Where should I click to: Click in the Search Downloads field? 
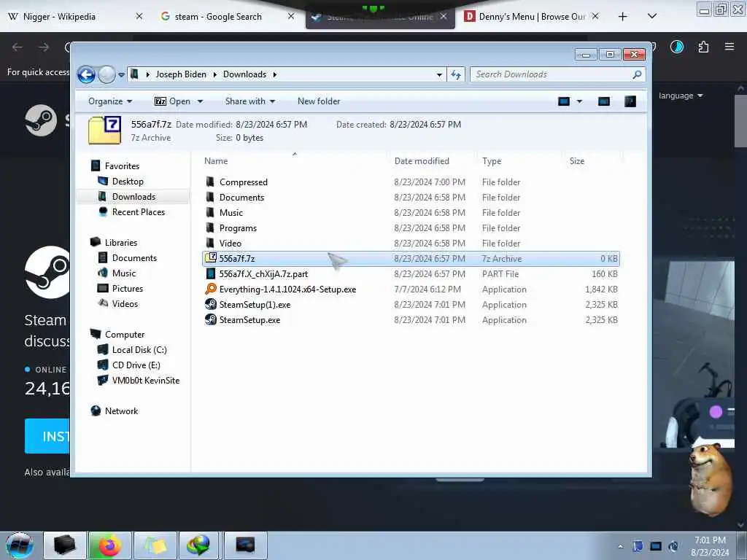pos(558,75)
